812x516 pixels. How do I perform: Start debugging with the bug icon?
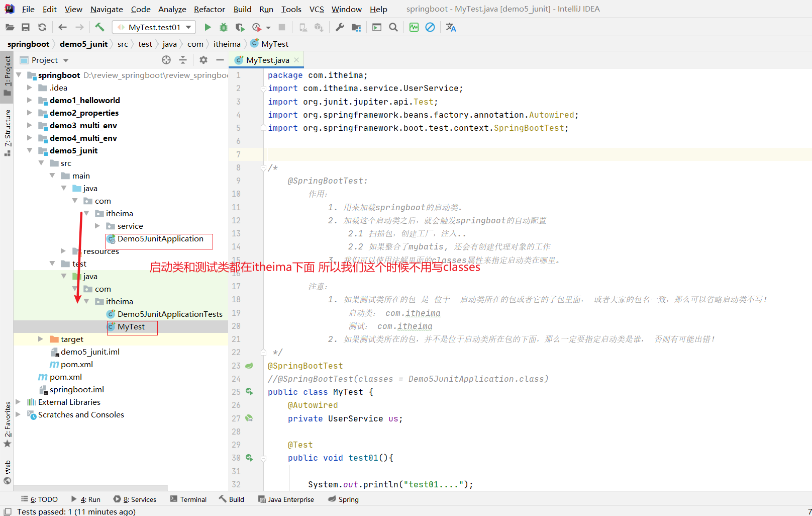(x=224, y=27)
